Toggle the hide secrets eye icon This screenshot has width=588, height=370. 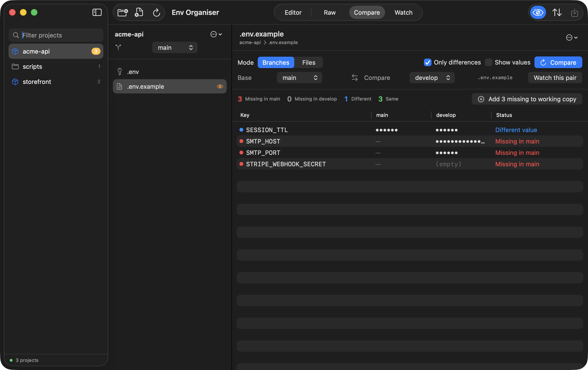click(x=538, y=12)
